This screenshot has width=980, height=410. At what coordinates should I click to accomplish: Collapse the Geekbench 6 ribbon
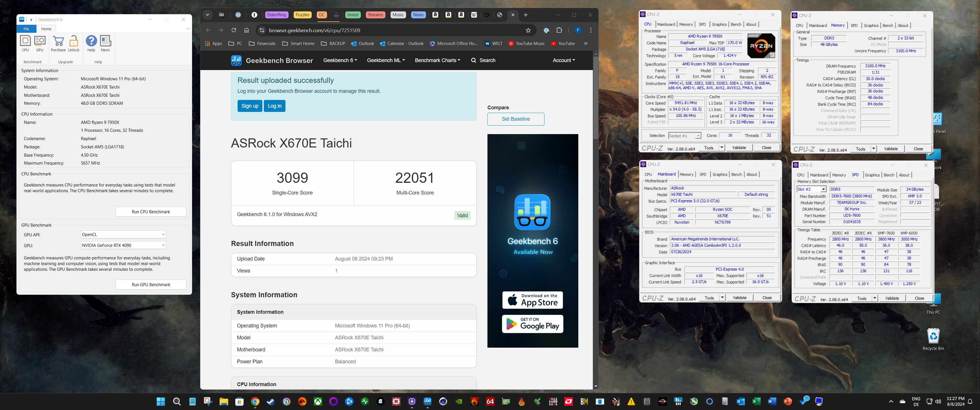click(188, 29)
